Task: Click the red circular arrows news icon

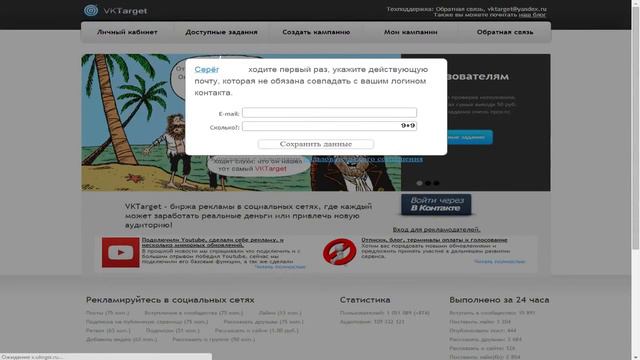Action: (x=340, y=252)
